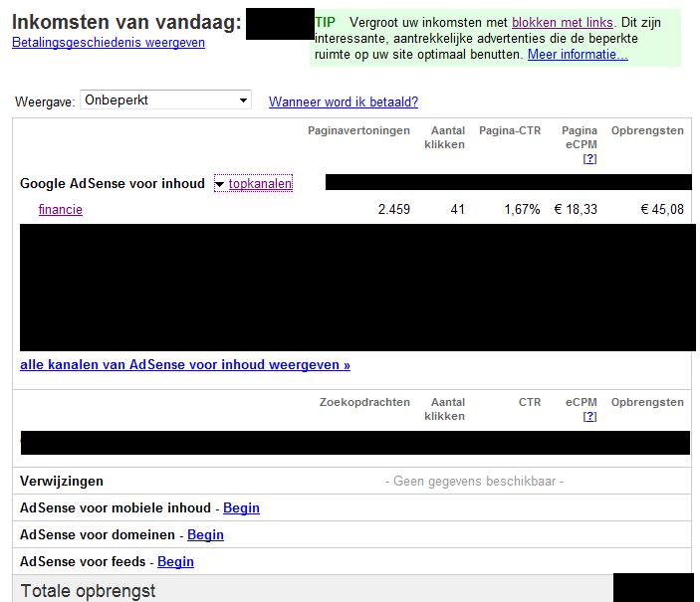700x602 pixels.
Task: Select the 41 clicks value
Action: tap(458, 209)
